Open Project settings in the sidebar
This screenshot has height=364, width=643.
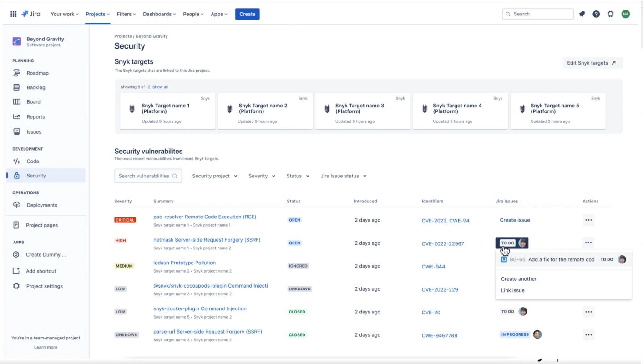[x=46, y=286]
